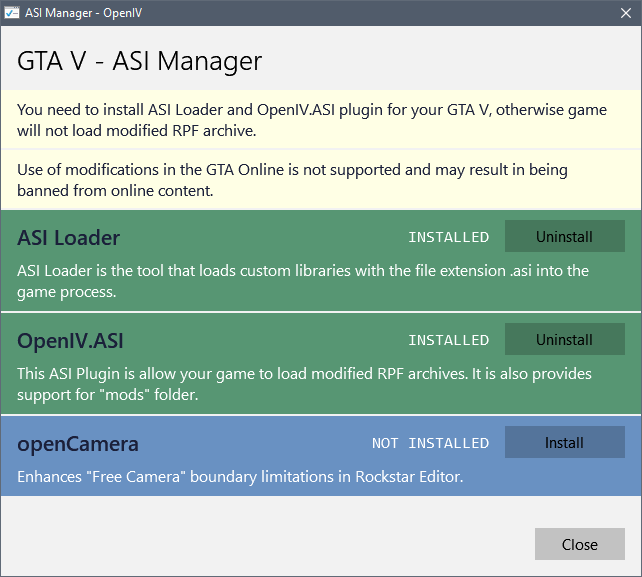Click the GTA Online ban warning text
The image size is (642, 577).
tap(292, 180)
